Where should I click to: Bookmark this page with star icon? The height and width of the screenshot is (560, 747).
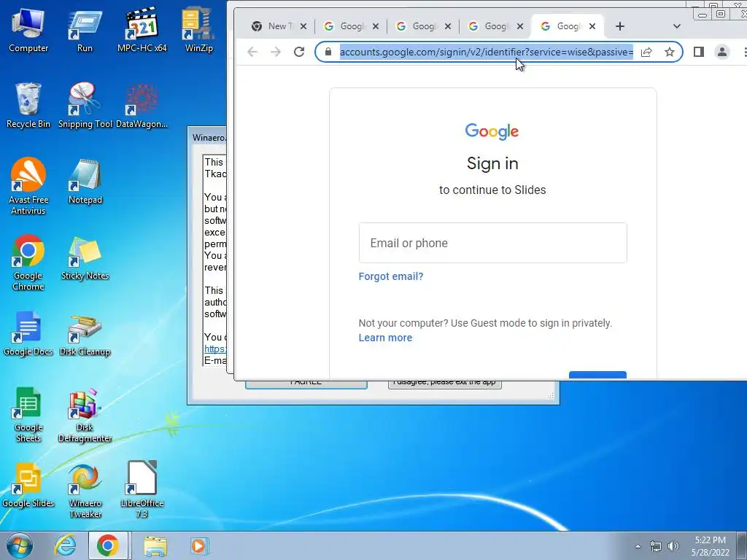(x=670, y=52)
